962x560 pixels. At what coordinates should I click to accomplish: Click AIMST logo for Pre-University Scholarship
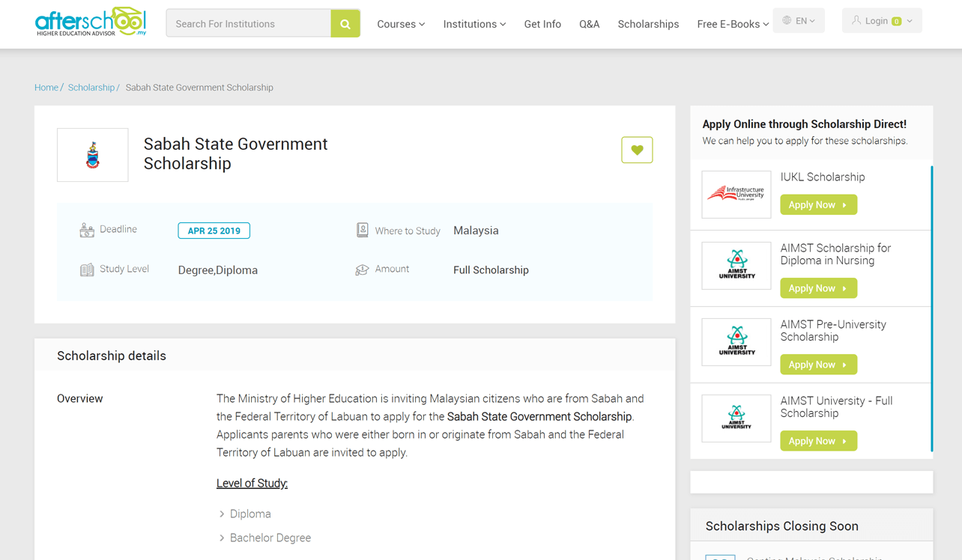click(x=736, y=342)
